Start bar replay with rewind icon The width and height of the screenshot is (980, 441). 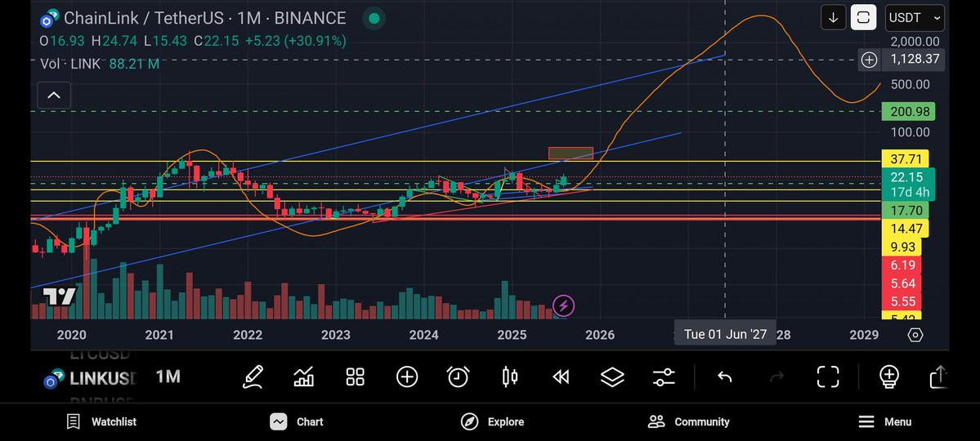point(562,376)
